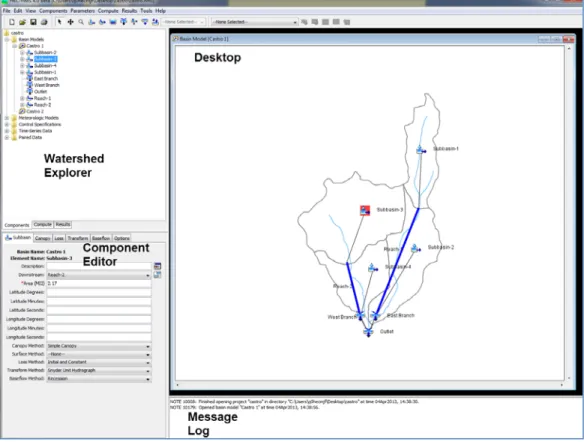This screenshot has height=442, width=584.
Task: Select East Branch in the tree
Action: point(46,79)
